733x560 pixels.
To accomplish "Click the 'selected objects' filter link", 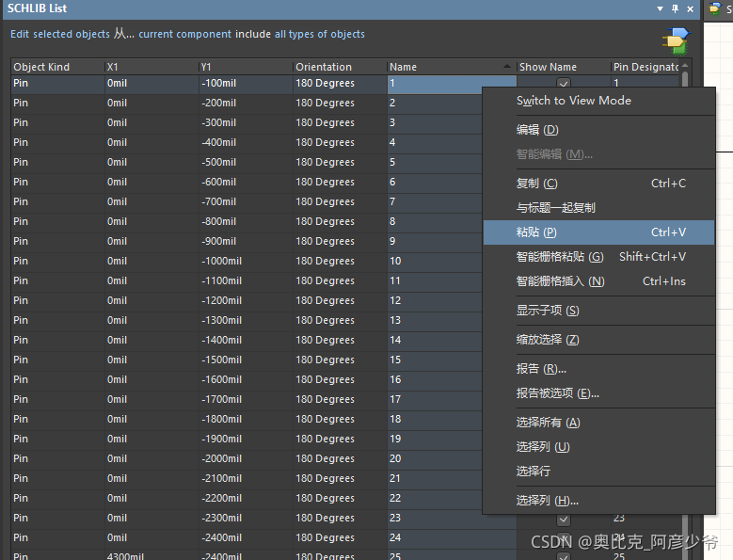I will [72, 34].
